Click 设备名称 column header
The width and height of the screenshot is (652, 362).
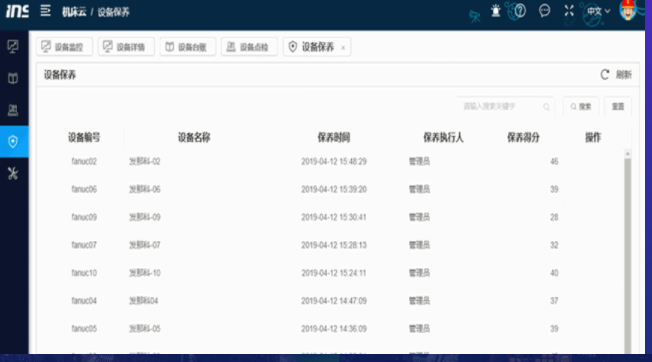click(194, 138)
